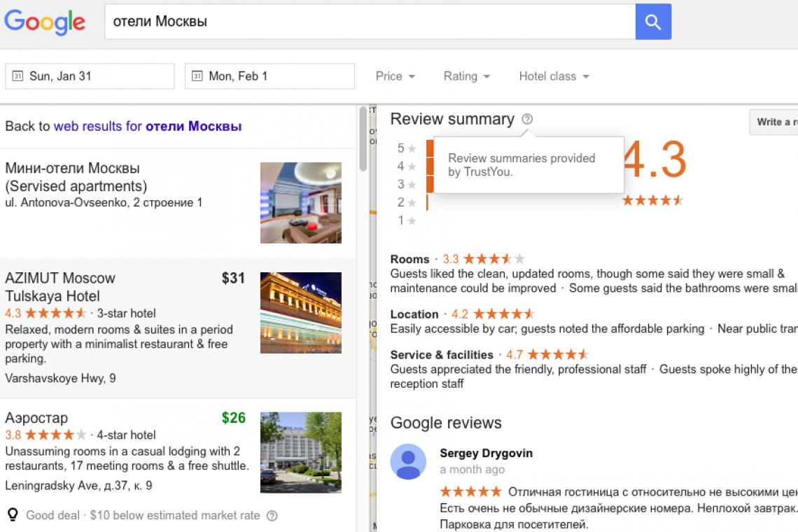Open the Price filter dropdown

pos(395,76)
